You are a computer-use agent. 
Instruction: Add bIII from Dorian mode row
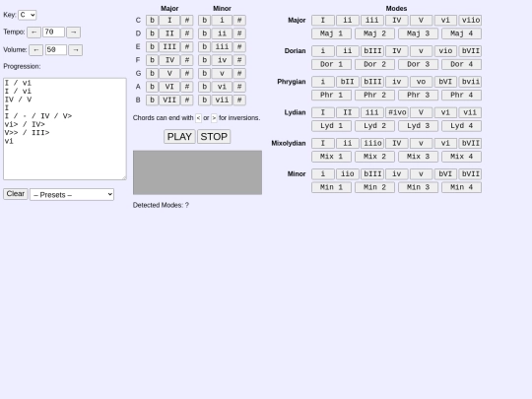pos(372,51)
